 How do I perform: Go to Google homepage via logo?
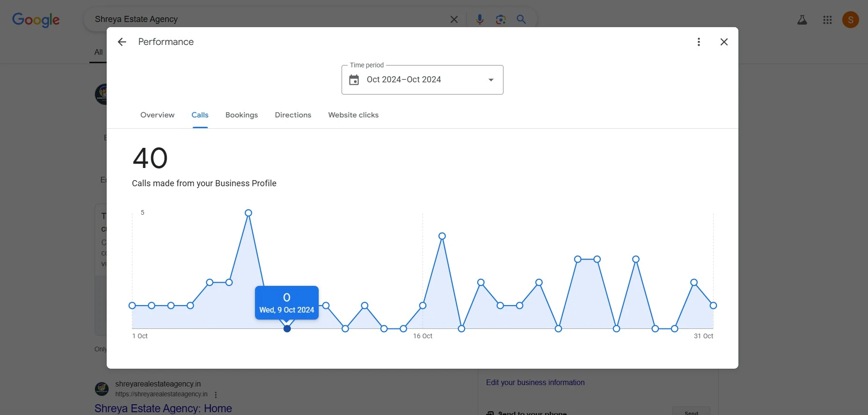36,20
